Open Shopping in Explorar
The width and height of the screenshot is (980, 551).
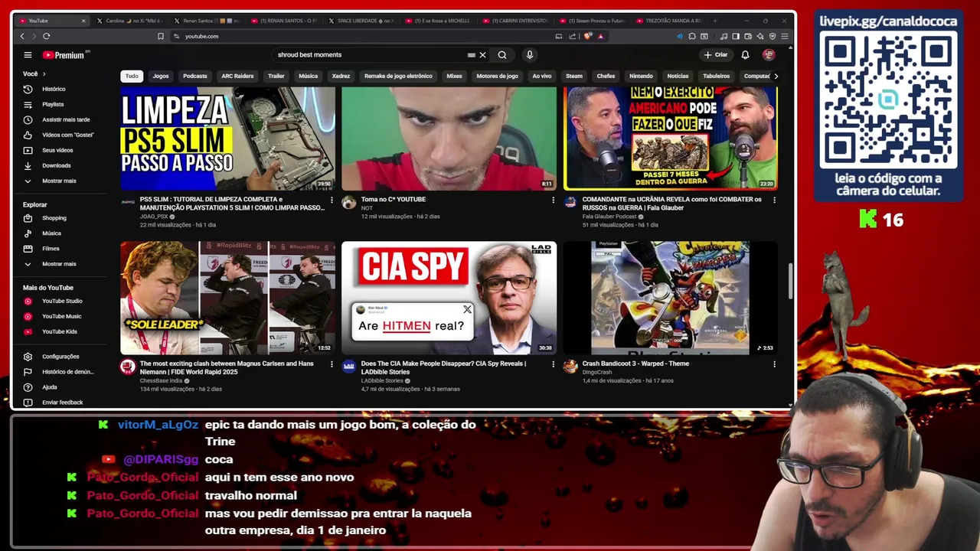(x=58, y=218)
